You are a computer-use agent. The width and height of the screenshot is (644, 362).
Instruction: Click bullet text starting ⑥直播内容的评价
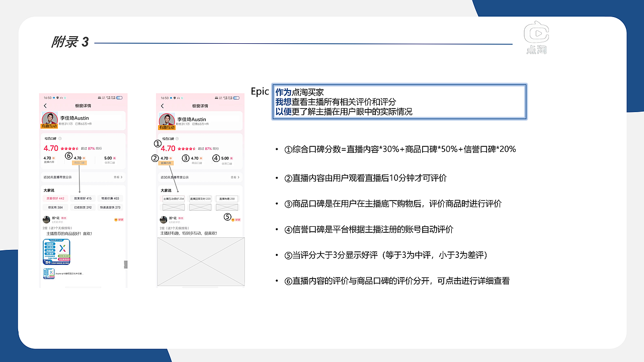[x=397, y=281]
